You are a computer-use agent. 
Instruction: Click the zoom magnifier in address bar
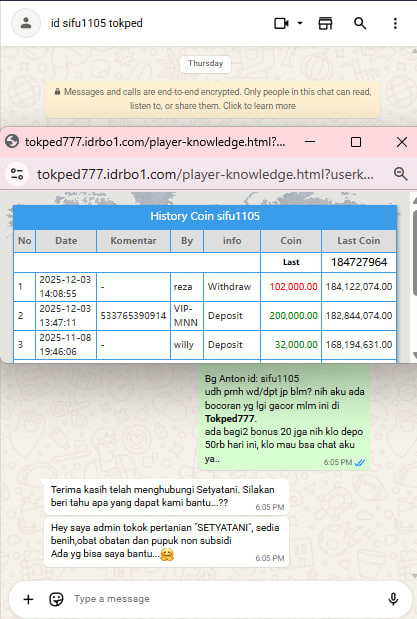pos(400,173)
